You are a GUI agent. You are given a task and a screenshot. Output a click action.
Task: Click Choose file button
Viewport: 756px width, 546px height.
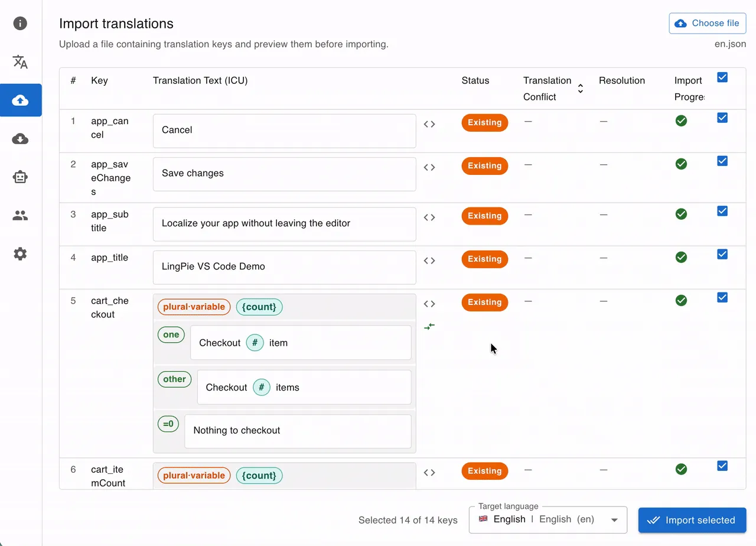click(x=708, y=23)
